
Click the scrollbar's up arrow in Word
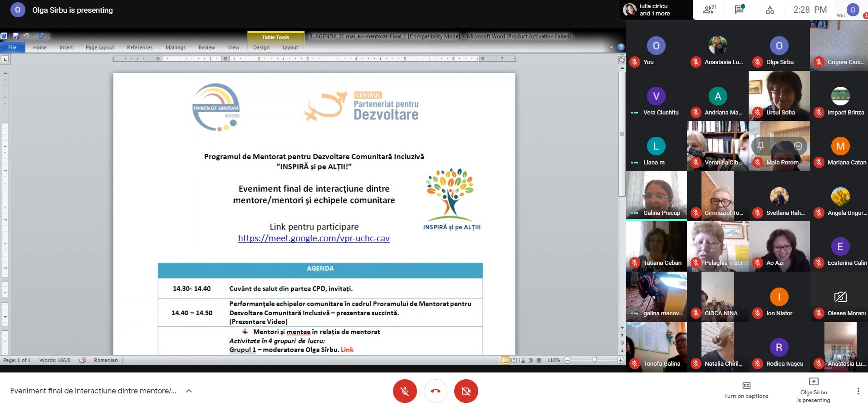(x=622, y=68)
